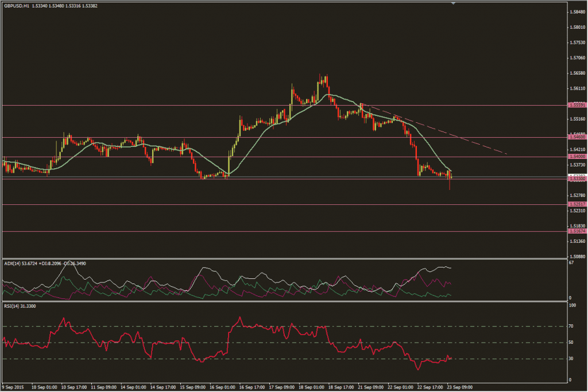The height and width of the screenshot is (392, 588).
Task: Click the 1.51830 price axis label
Action: click(x=578, y=226)
